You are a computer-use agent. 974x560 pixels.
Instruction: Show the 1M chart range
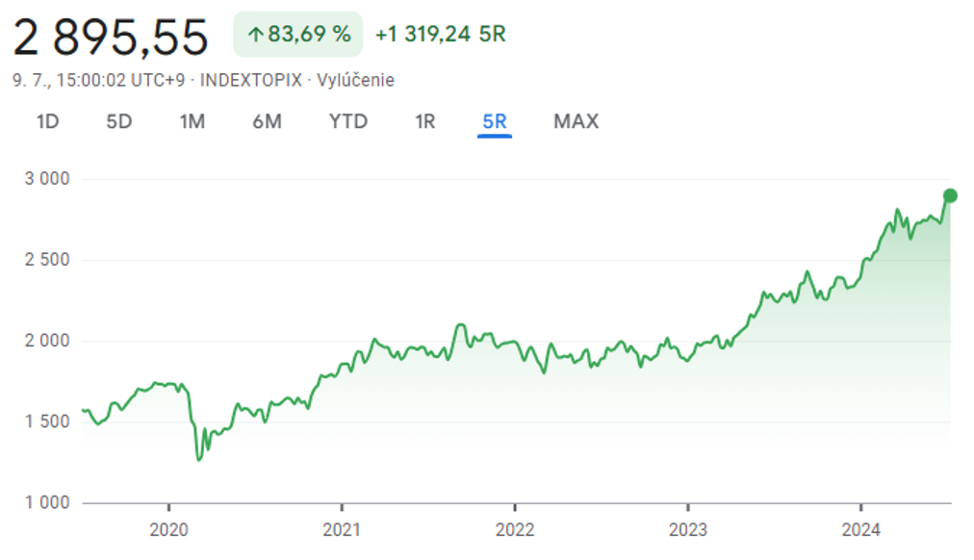[x=192, y=121]
